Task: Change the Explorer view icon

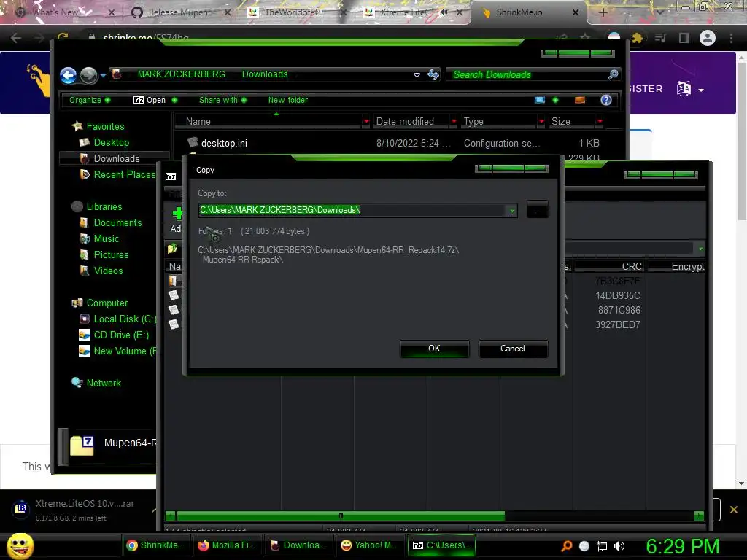Action: tap(539, 100)
